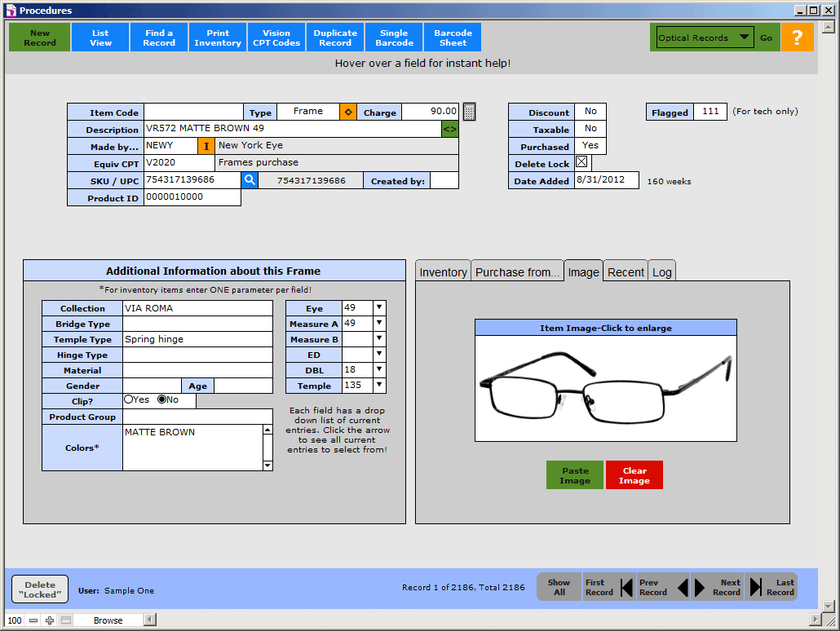The height and width of the screenshot is (631, 840).
Task: Open the SKU/UPC lookup magnifier icon
Action: tap(250, 180)
